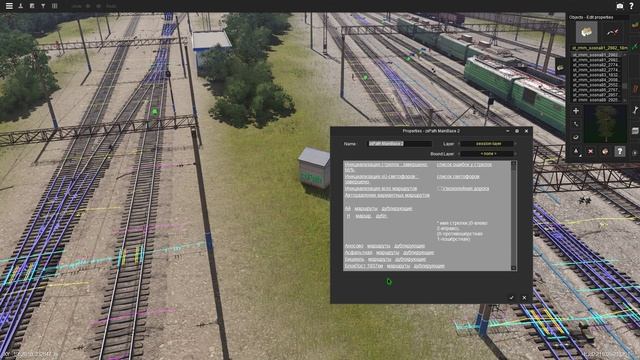The width and height of the screenshot is (640, 360).
Task: Click the green checkmark beside asset search field
Action: (x=635, y=48)
